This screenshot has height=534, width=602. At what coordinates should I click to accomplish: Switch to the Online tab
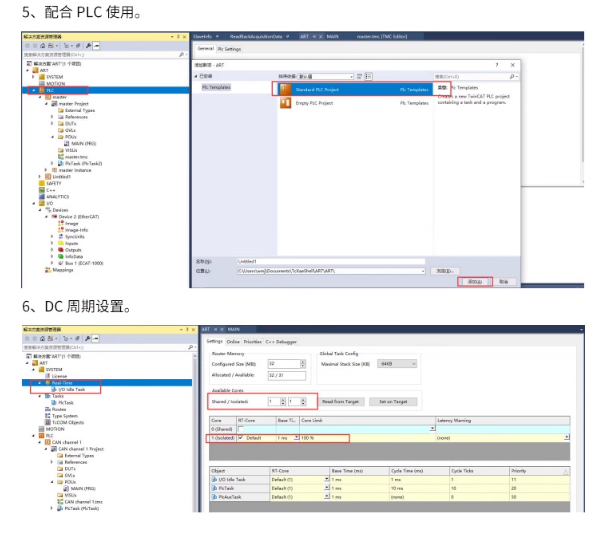(x=233, y=341)
